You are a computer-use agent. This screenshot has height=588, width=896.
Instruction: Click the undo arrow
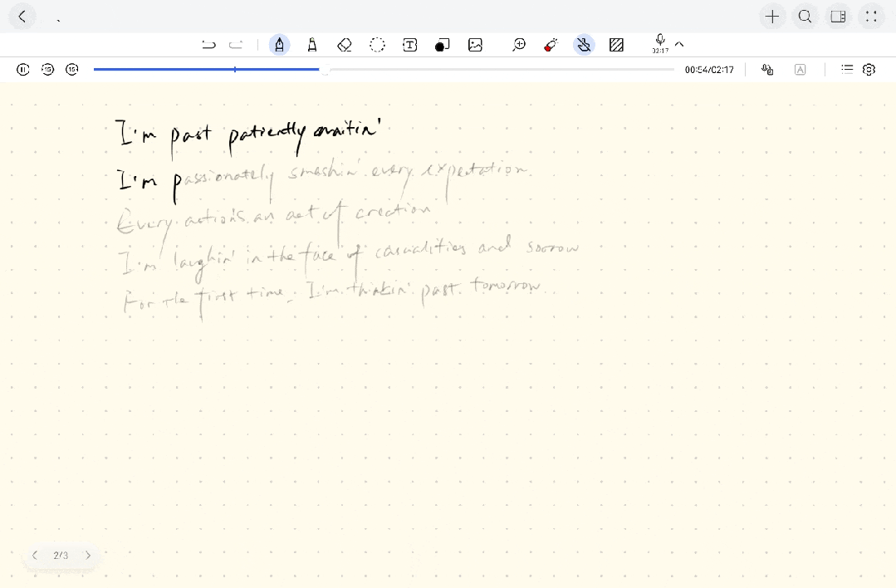[x=208, y=45]
